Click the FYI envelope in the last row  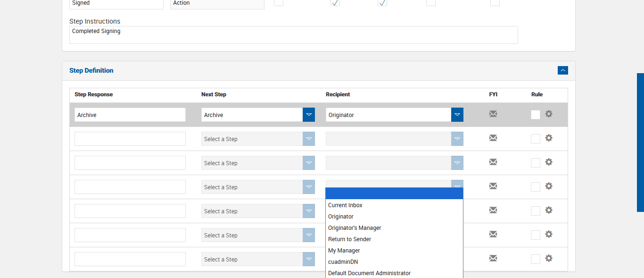pyautogui.click(x=493, y=258)
